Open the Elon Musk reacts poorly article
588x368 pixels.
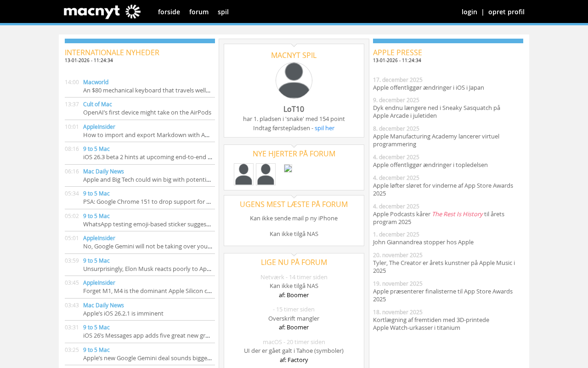pos(147,269)
